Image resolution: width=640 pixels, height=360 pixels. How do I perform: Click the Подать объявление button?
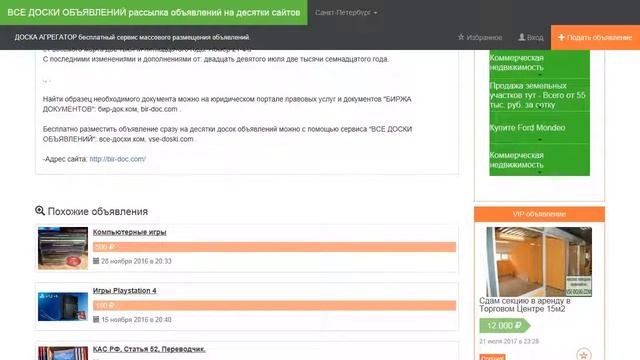click(596, 37)
